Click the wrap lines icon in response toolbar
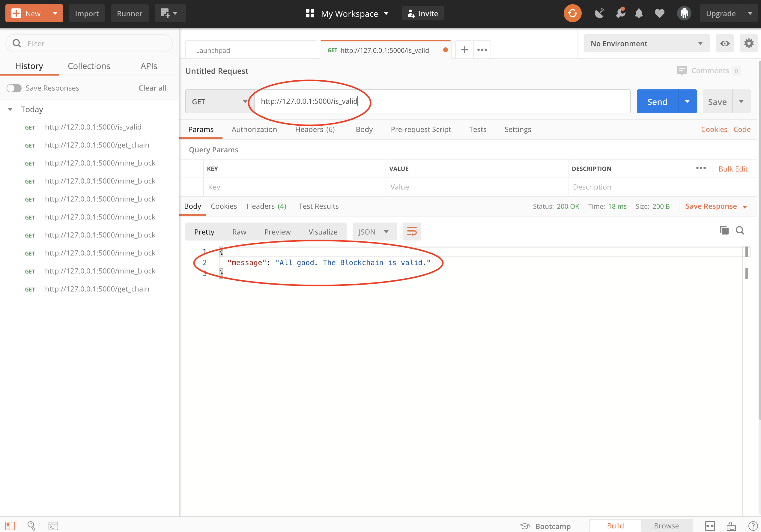 click(412, 231)
